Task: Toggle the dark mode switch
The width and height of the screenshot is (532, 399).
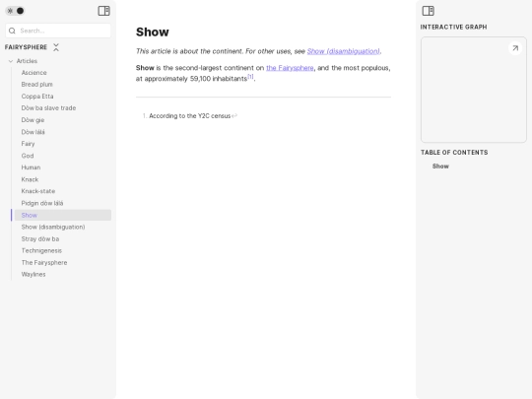Action: tap(15, 11)
